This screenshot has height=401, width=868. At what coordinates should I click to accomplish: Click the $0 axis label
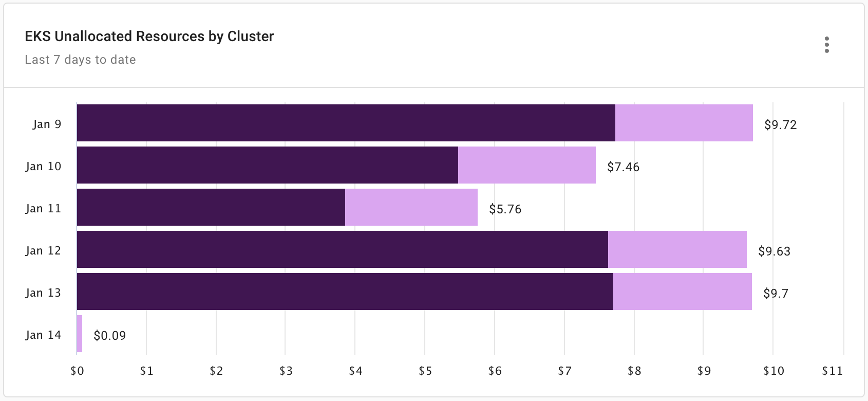(x=77, y=370)
